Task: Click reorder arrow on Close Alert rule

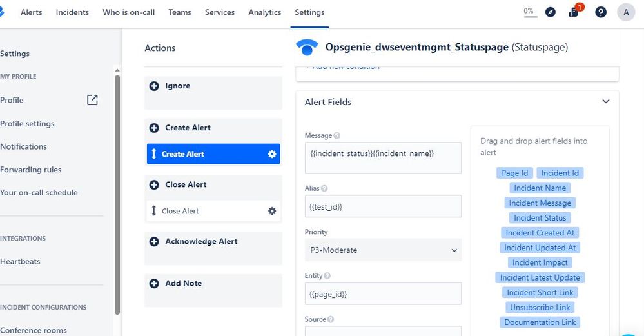Action: [x=153, y=211]
